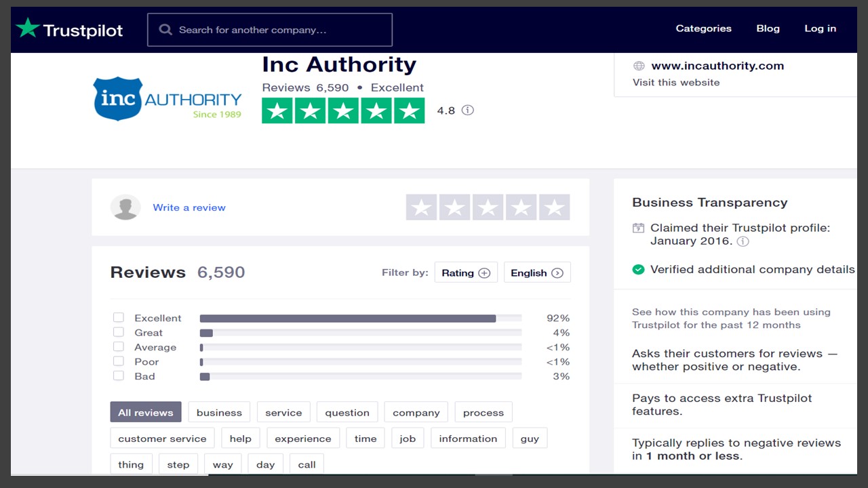Filter reviews by the process tag
The image size is (868, 488).
[484, 412]
